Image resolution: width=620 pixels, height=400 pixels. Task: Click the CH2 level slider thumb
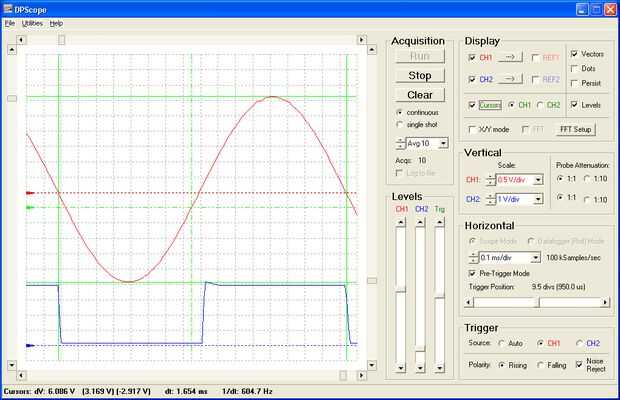[x=420, y=349]
